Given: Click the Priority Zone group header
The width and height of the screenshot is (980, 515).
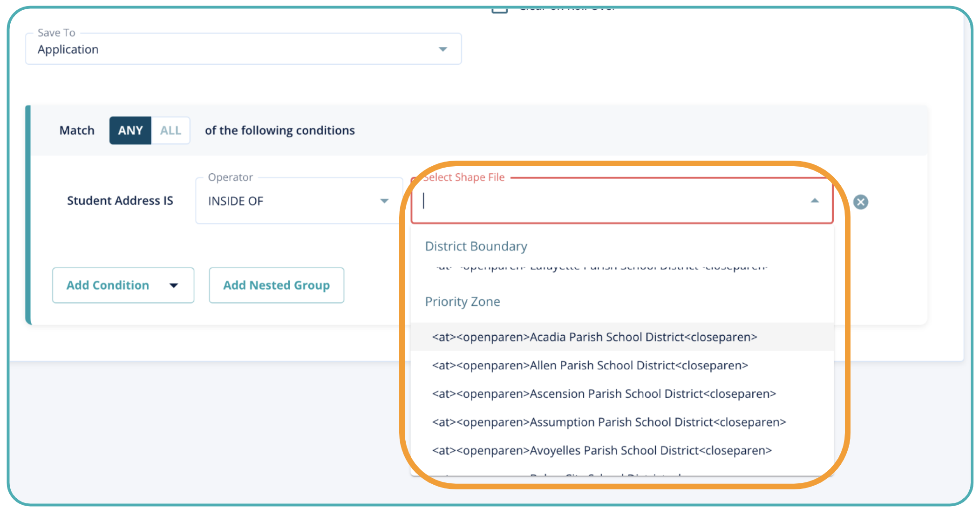Looking at the screenshot, I should [463, 302].
